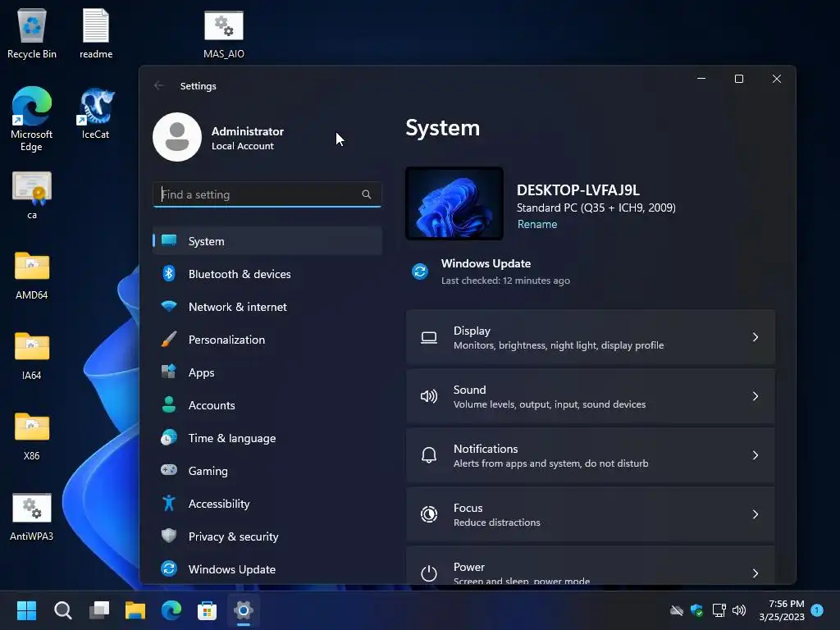Expand the Display settings chevron
The image size is (840, 630).
click(x=756, y=337)
